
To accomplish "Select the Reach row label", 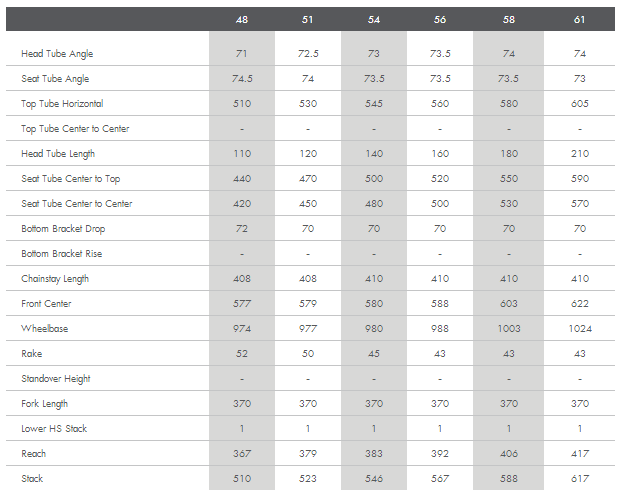I will pyautogui.click(x=34, y=454).
